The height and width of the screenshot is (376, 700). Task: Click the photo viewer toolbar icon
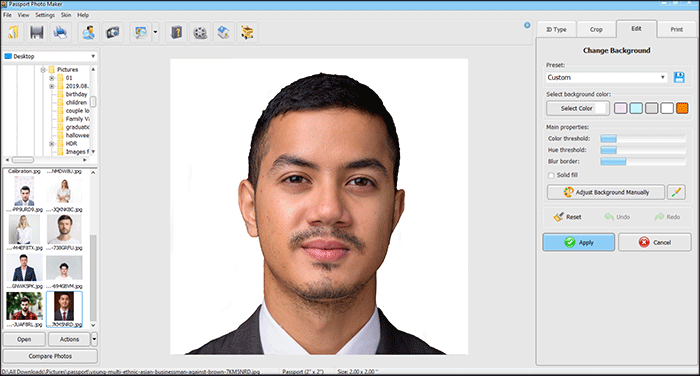[x=141, y=32]
